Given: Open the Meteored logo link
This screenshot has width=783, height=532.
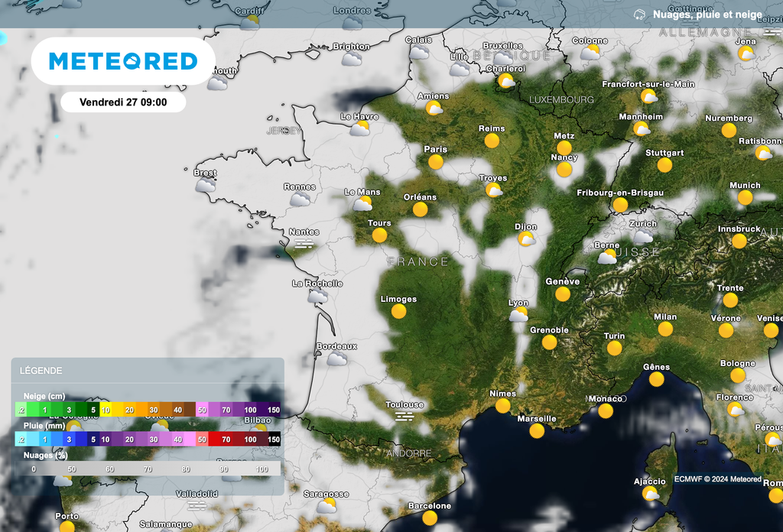Looking at the screenshot, I should [123, 61].
